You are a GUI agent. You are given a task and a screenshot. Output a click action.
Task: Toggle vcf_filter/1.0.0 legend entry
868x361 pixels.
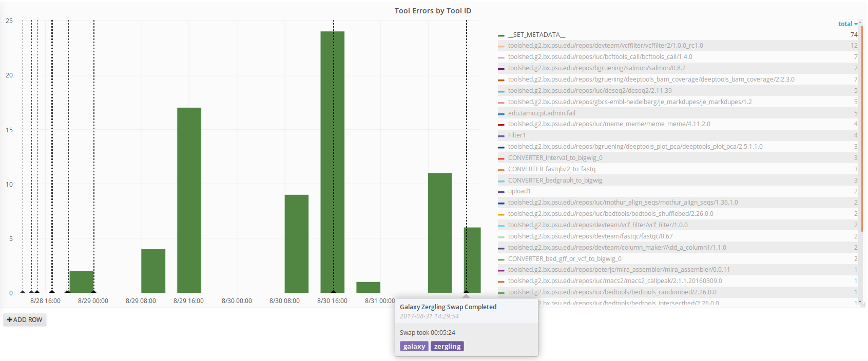click(x=598, y=225)
